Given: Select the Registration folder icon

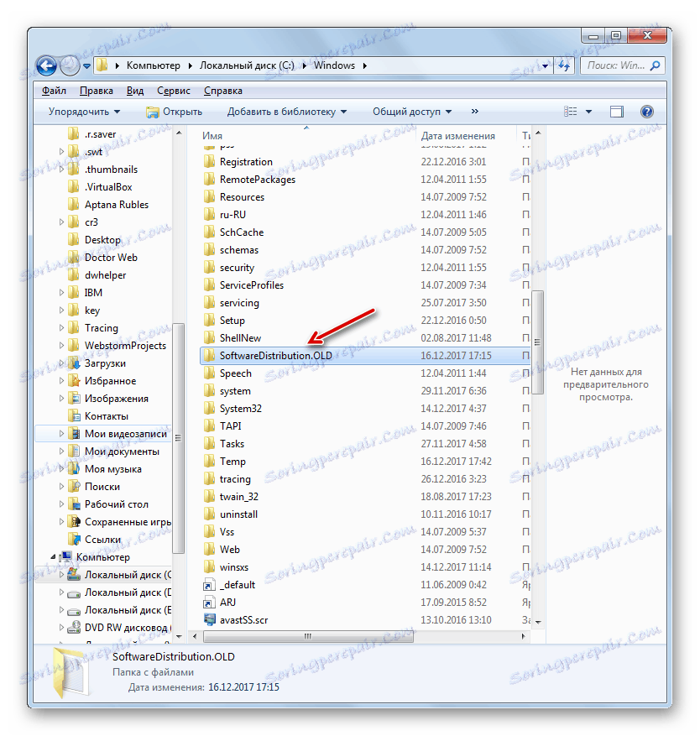Looking at the screenshot, I should coord(209,162).
